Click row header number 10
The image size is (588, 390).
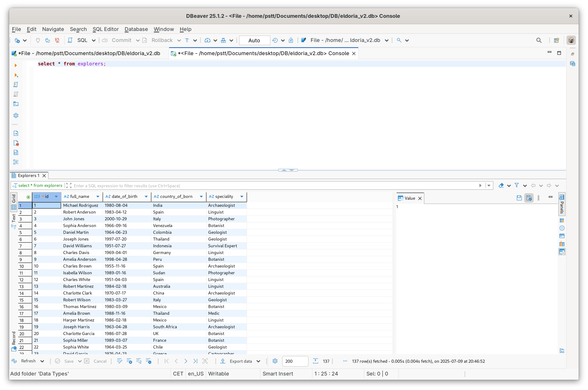[x=25, y=266]
